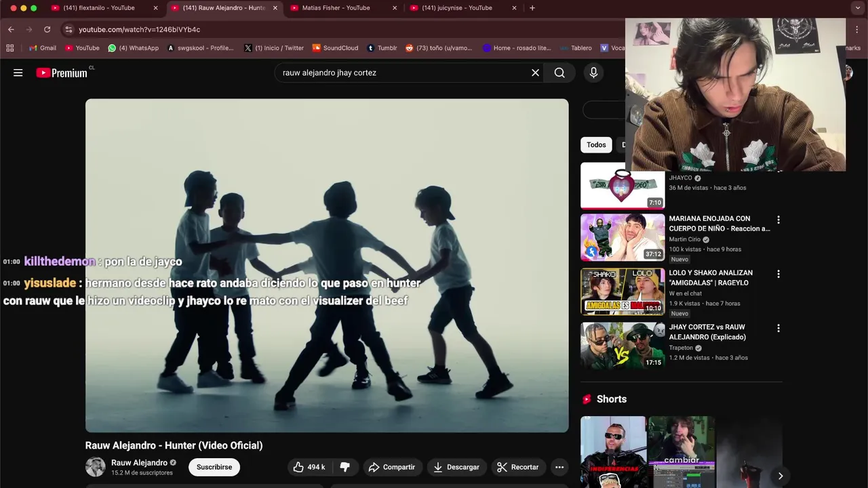
Task: Open the Indiferencias Shorts thumbnail
Action: [613, 452]
